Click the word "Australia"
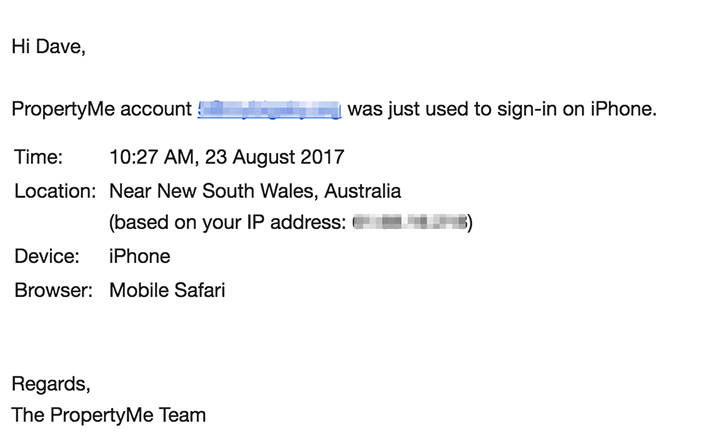This screenshot has width=720, height=438. 364,190
